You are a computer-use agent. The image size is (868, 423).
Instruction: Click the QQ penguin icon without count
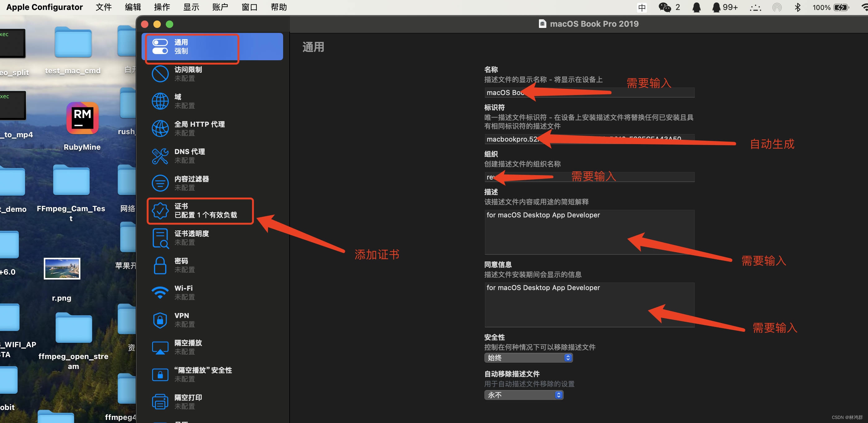pyautogui.click(x=697, y=7)
